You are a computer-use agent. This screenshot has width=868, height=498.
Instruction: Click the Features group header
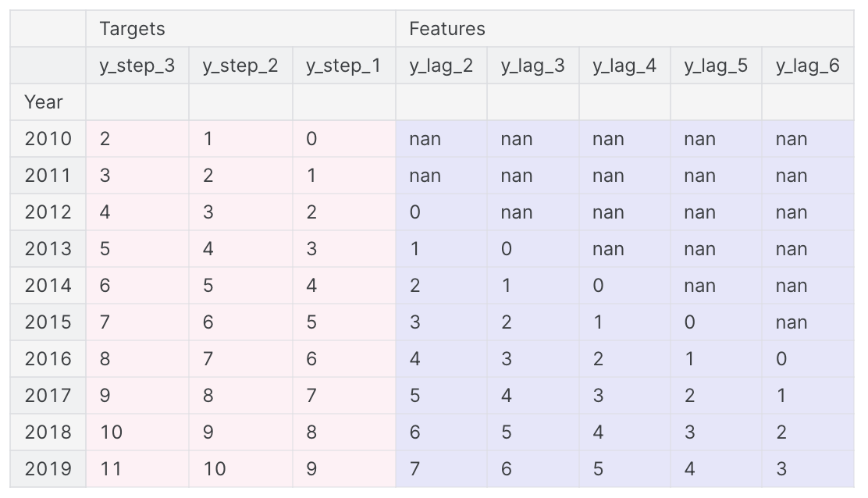pyautogui.click(x=625, y=29)
